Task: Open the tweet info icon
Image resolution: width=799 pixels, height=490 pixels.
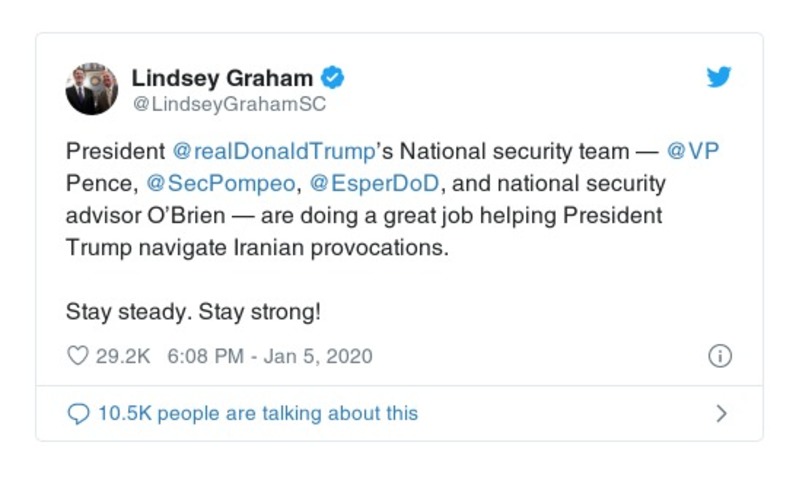Action: tap(719, 356)
